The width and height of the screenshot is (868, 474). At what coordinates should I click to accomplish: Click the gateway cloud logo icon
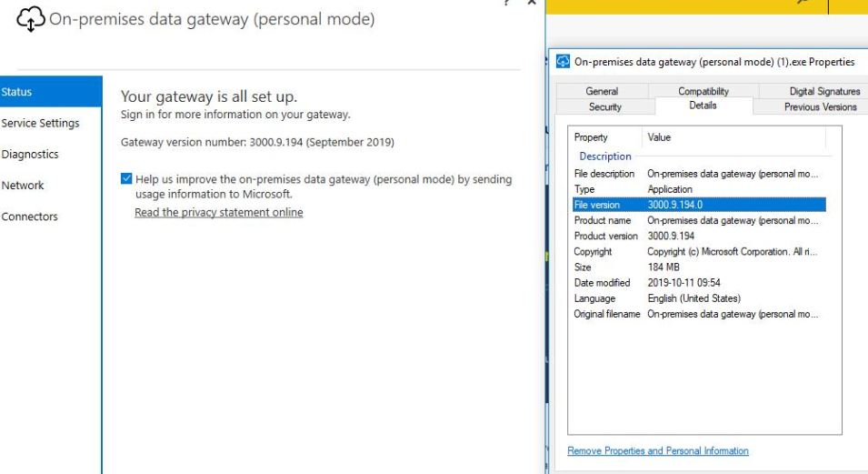(x=30, y=19)
